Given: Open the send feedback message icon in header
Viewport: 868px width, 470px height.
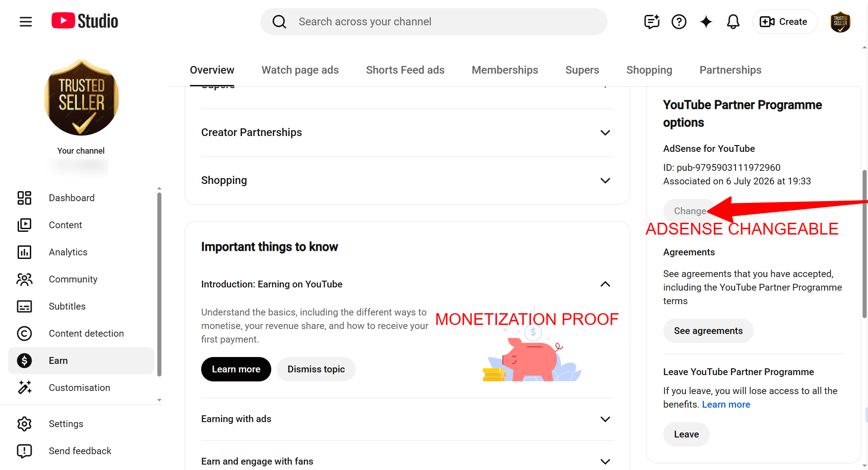Looking at the screenshot, I should point(651,22).
